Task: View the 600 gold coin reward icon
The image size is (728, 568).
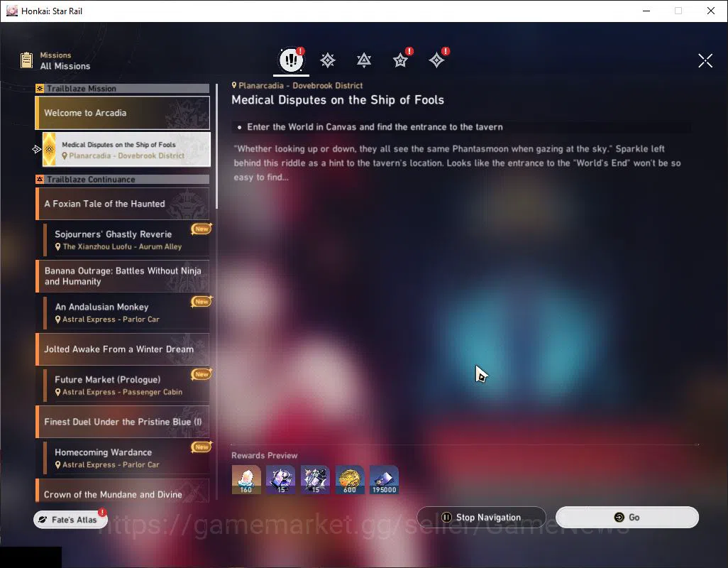Action: tap(350, 480)
